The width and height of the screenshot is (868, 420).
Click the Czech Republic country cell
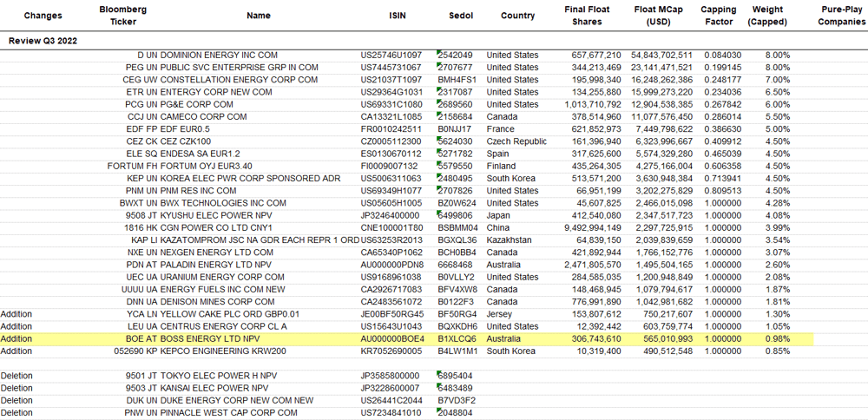(516, 141)
